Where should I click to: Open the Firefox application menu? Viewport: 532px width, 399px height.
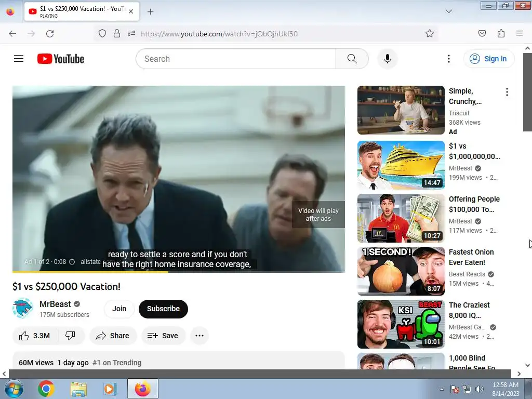tap(520, 33)
